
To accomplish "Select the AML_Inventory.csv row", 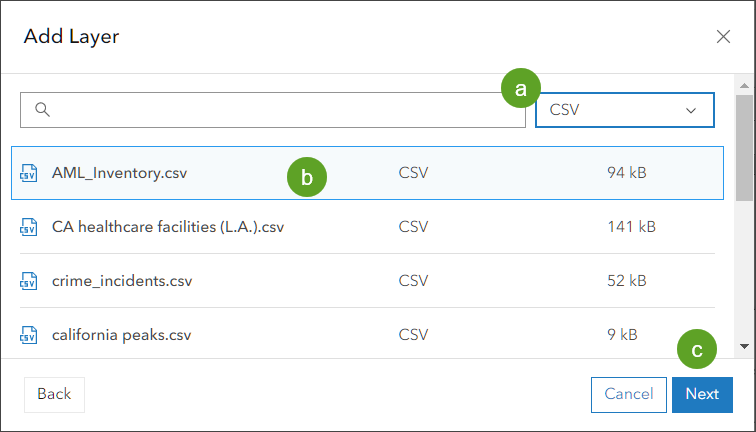I will (x=366, y=173).
